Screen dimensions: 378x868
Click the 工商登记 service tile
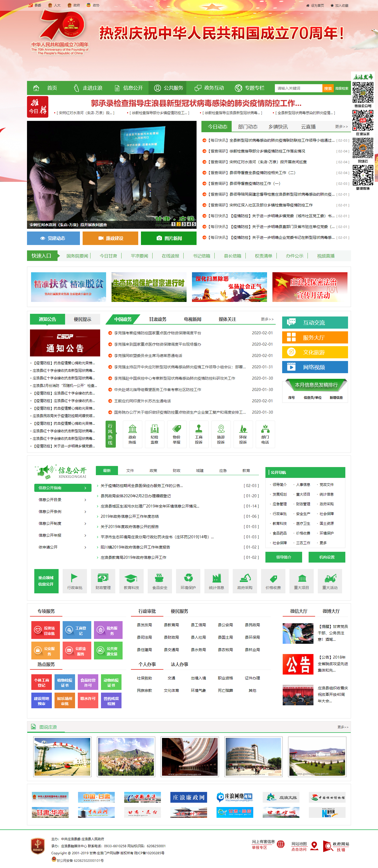click(x=77, y=630)
